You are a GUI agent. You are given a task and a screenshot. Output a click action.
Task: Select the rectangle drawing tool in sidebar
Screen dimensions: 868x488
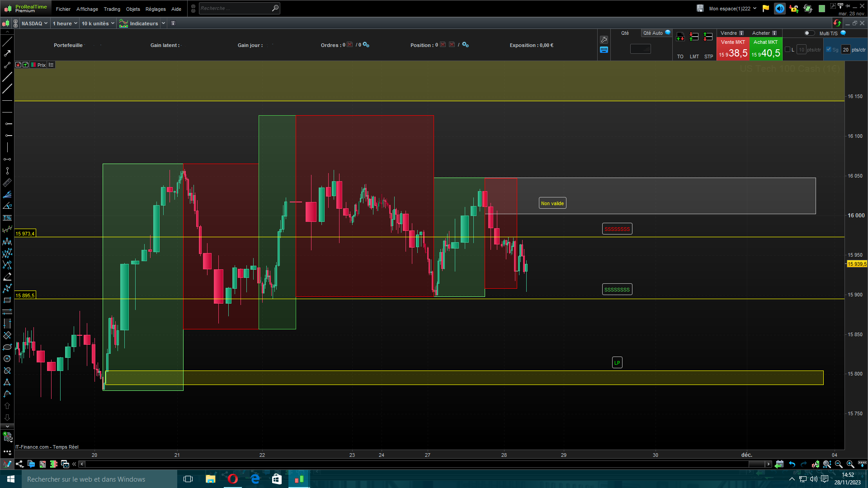[7, 300]
